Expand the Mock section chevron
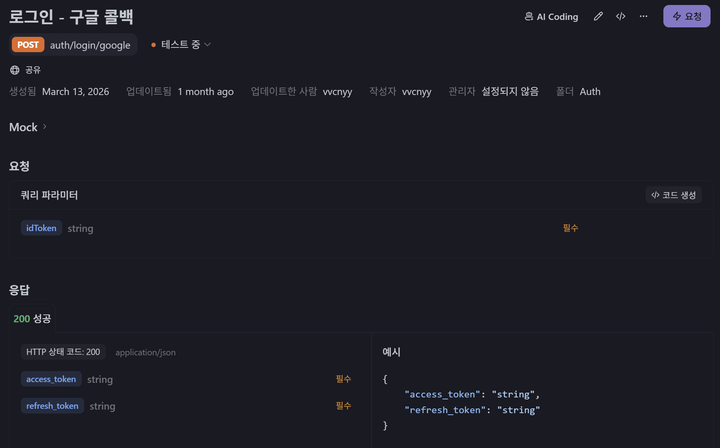The height and width of the screenshot is (448, 720). (45, 127)
